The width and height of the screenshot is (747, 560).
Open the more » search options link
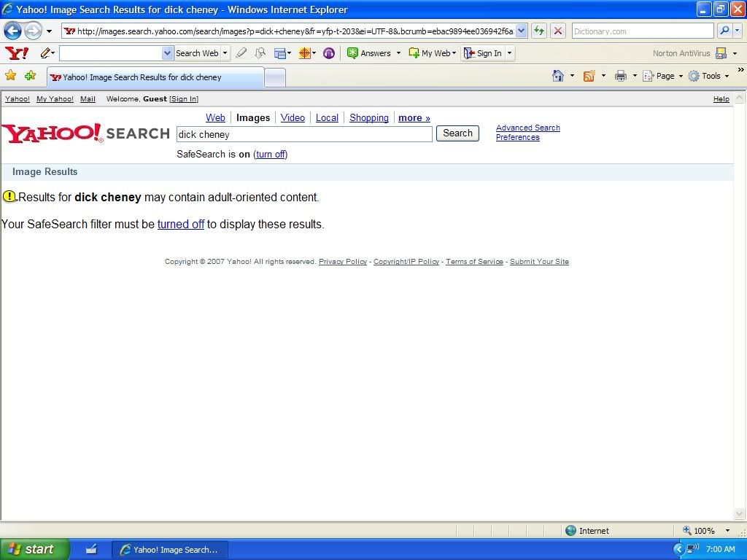pos(414,117)
